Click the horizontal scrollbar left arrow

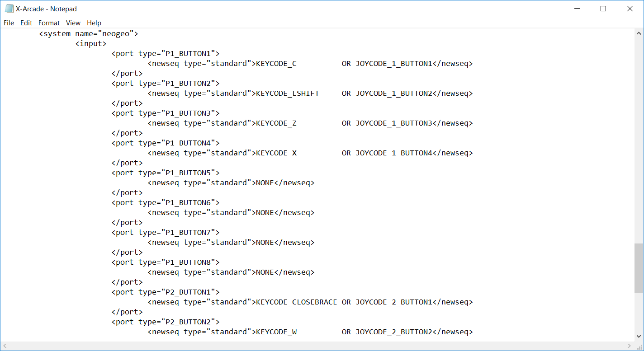[x=5, y=346]
